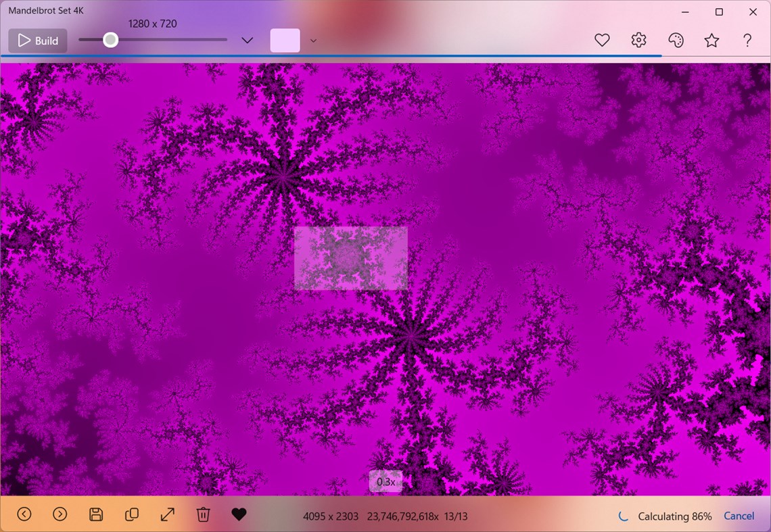This screenshot has height=532, width=771.
Task: Navigate back to the previous fractal view
Action: (24, 514)
